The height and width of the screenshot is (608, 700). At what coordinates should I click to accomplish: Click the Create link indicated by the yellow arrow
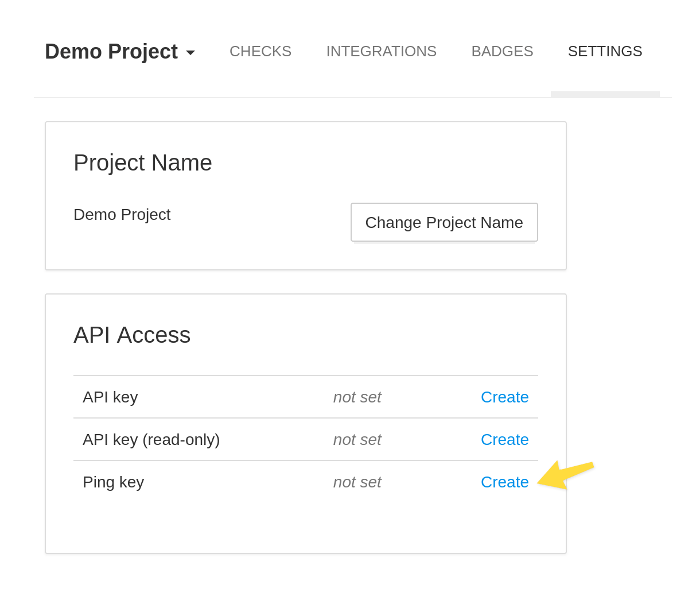[505, 482]
